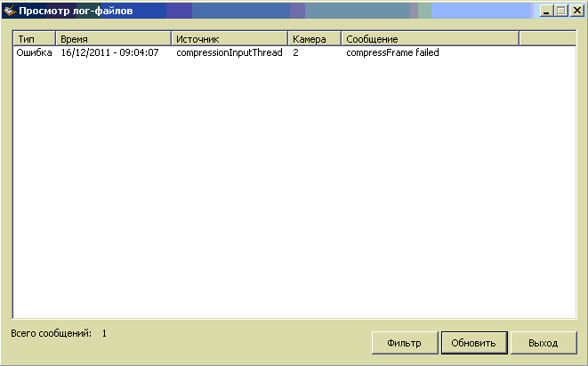Click the app icon in the title bar

tap(11, 11)
